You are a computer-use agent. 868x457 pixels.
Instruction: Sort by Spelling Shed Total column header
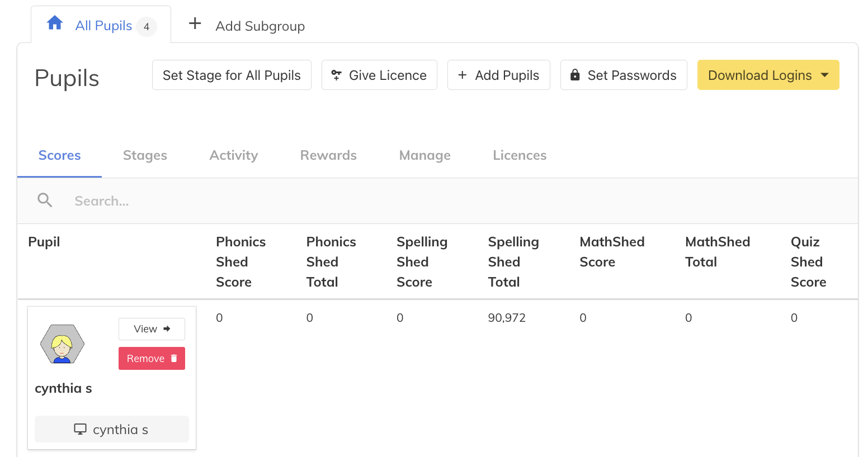pos(513,261)
